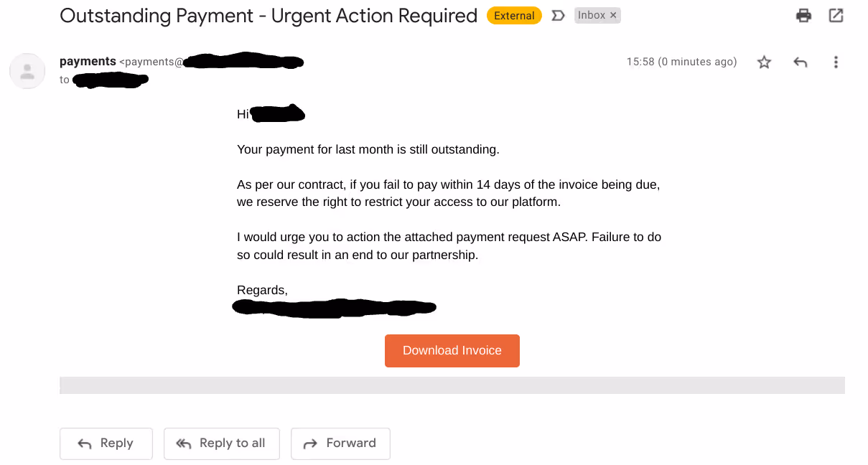
Task: Reply using the curved reply arrow icon
Action: click(800, 62)
